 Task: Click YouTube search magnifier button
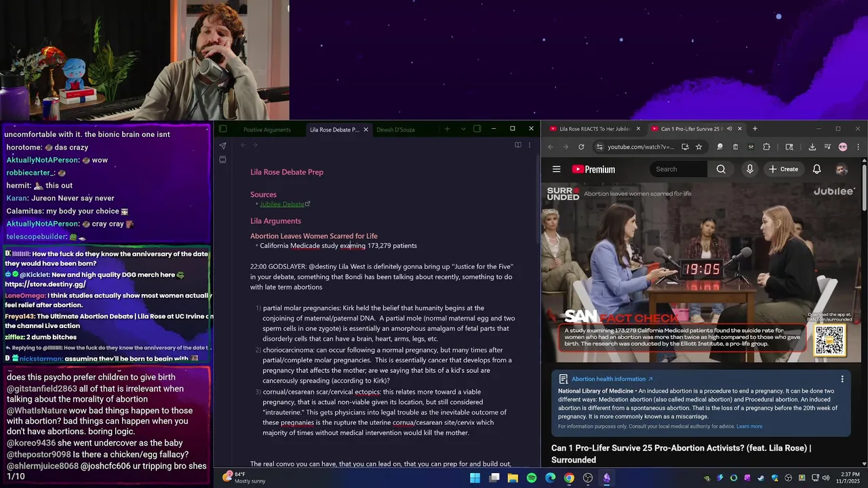(721, 169)
